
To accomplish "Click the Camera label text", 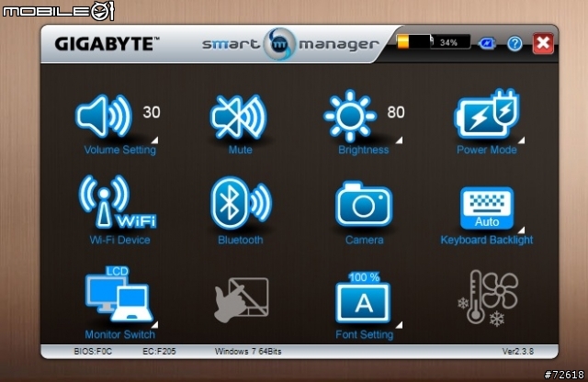I will (x=364, y=240).
